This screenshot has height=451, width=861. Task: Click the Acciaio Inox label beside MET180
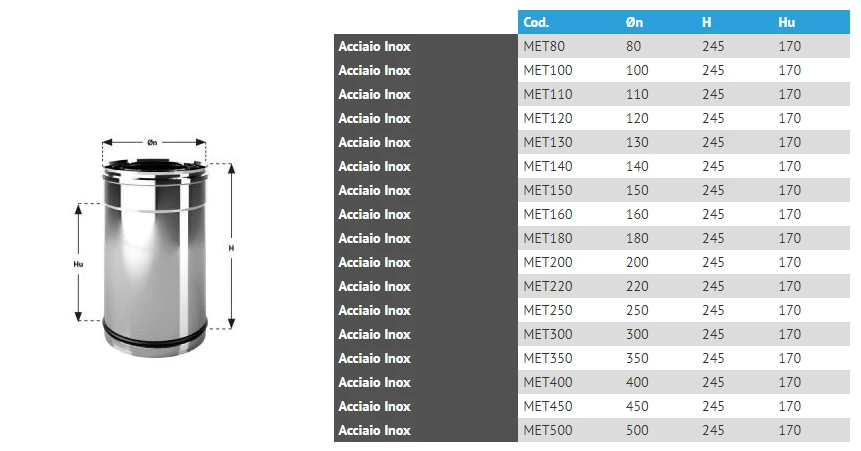click(375, 238)
